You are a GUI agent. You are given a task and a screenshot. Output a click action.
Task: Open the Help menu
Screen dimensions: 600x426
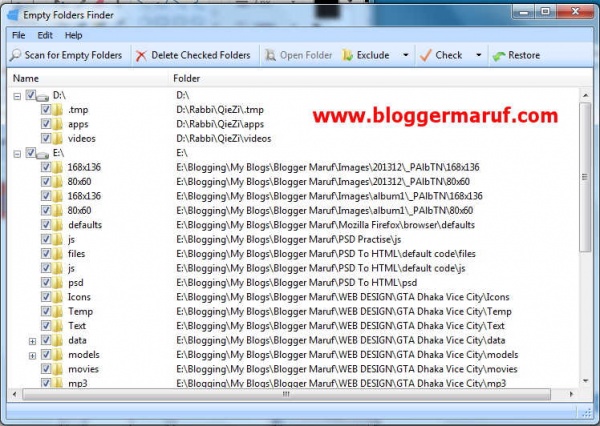[x=73, y=35]
